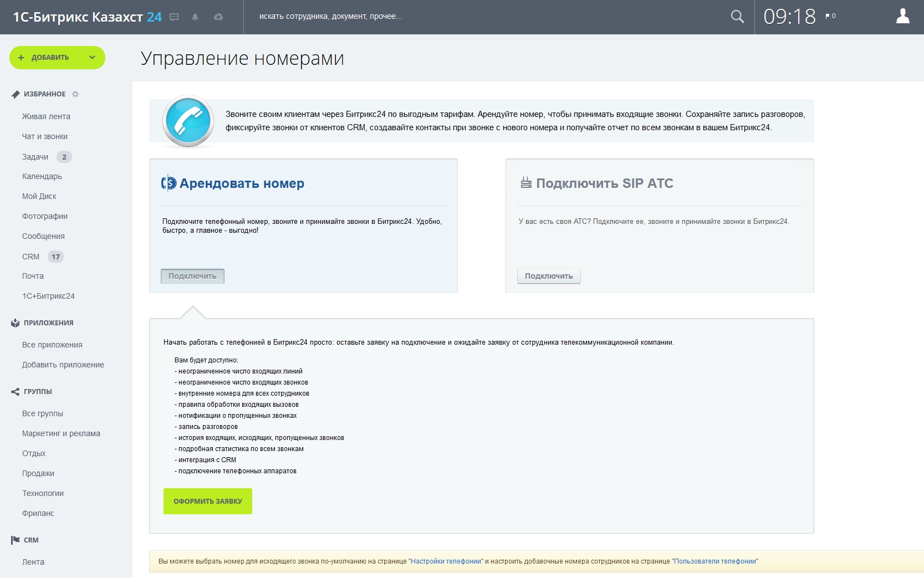924x578 pixels.
Task: Click the cube icon beside ПРИЛОЖЕНИЯ
Action: [x=16, y=323]
